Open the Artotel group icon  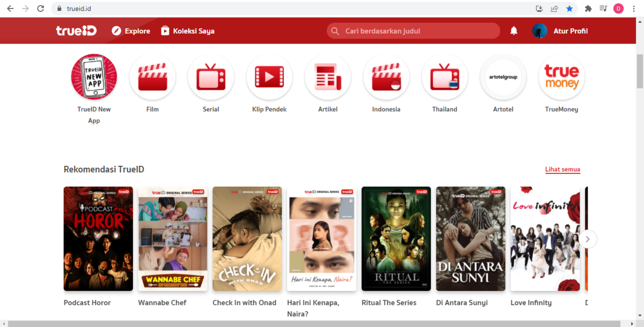click(503, 77)
